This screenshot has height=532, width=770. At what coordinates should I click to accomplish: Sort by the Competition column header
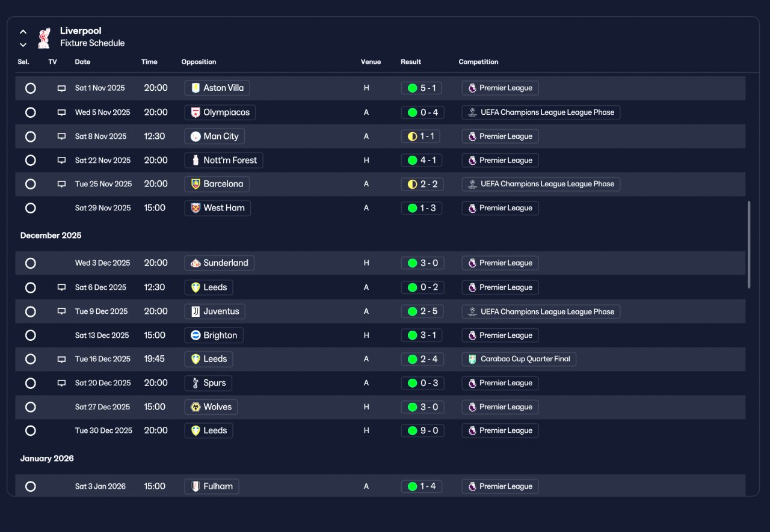click(x=478, y=62)
